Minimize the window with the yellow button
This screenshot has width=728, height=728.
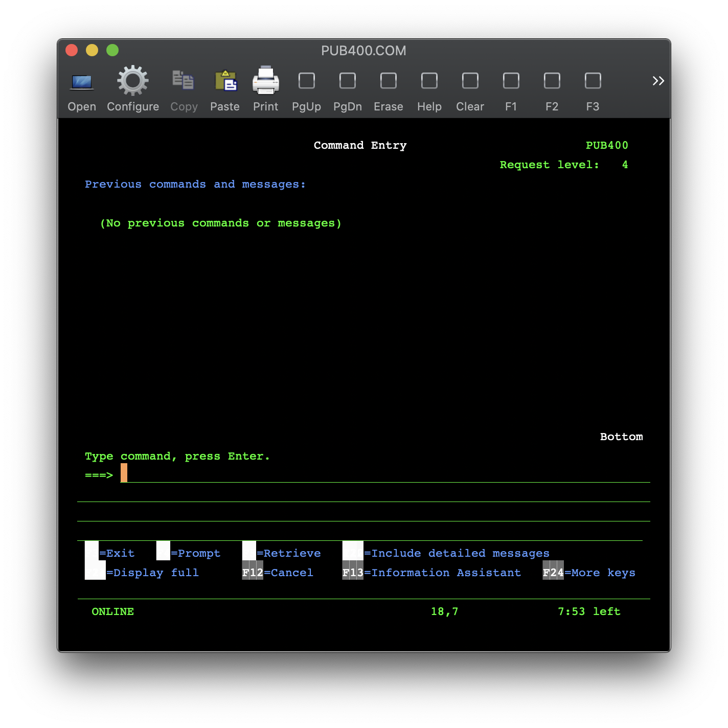[x=92, y=50]
